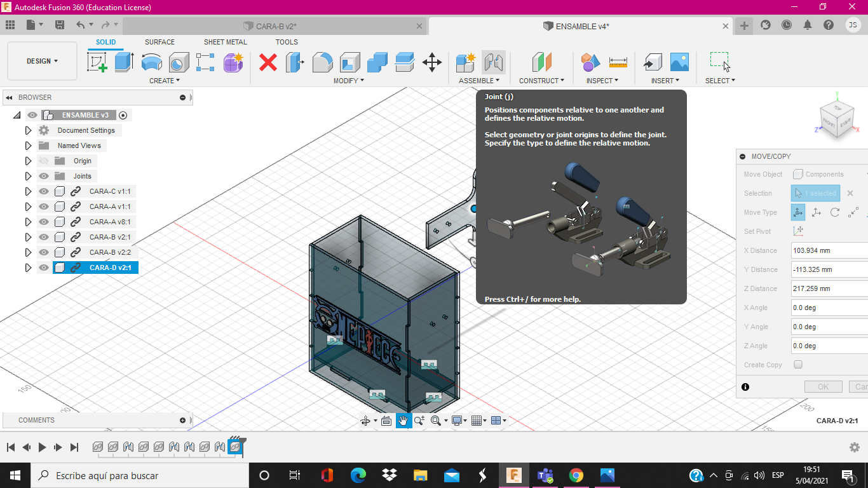This screenshot has width=868, height=488.
Task: Click the X Distance input field
Action: pyautogui.click(x=829, y=250)
